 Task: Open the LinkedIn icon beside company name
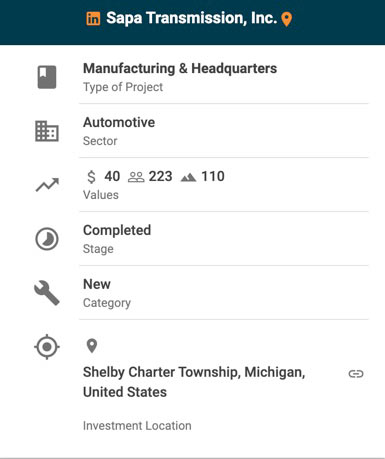[93, 19]
